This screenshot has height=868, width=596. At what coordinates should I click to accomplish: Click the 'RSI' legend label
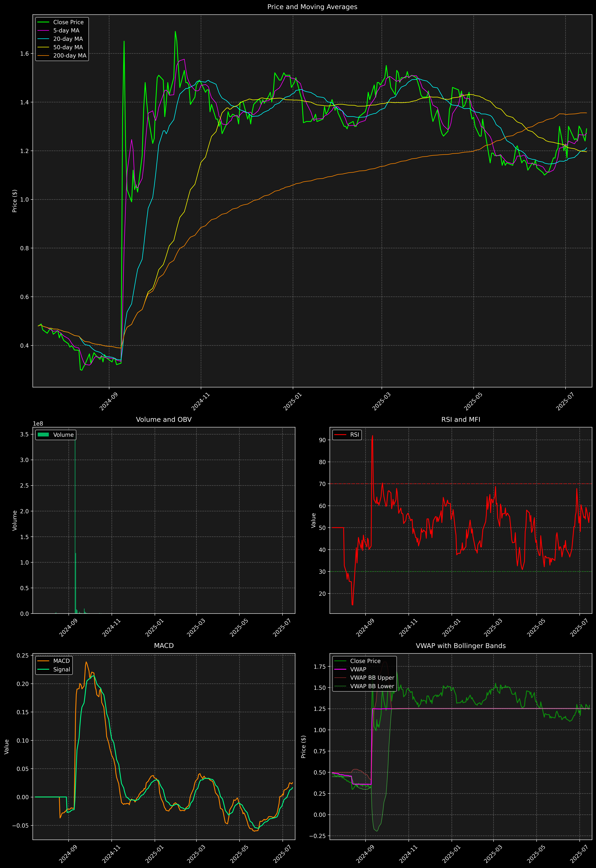click(355, 435)
